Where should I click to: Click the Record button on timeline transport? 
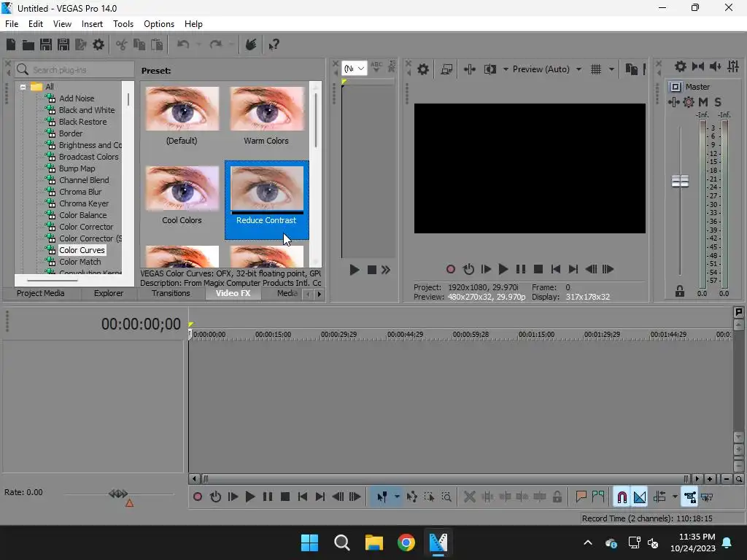197,497
